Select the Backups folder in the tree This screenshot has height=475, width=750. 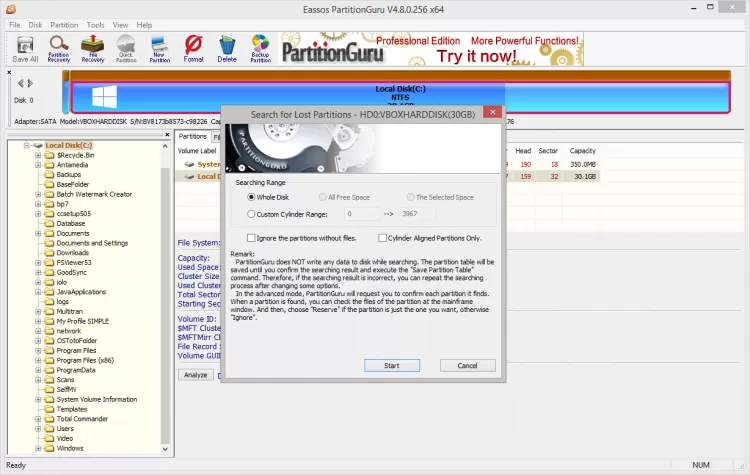tap(68, 175)
